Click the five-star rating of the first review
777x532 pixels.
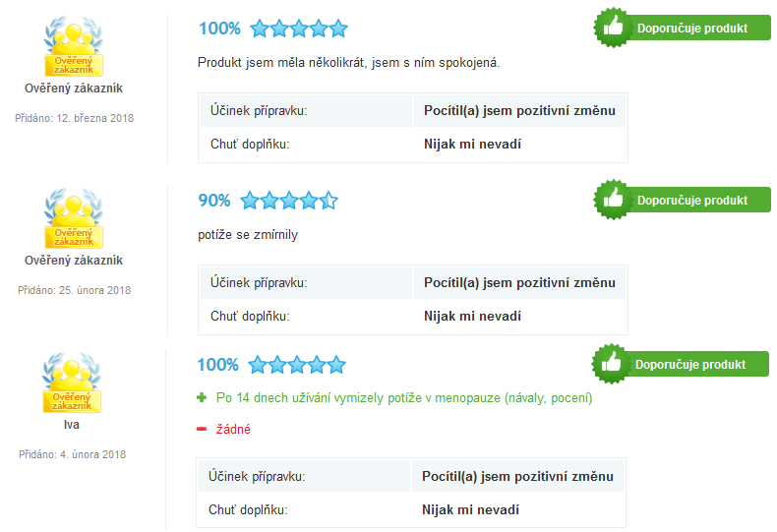tap(299, 29)
